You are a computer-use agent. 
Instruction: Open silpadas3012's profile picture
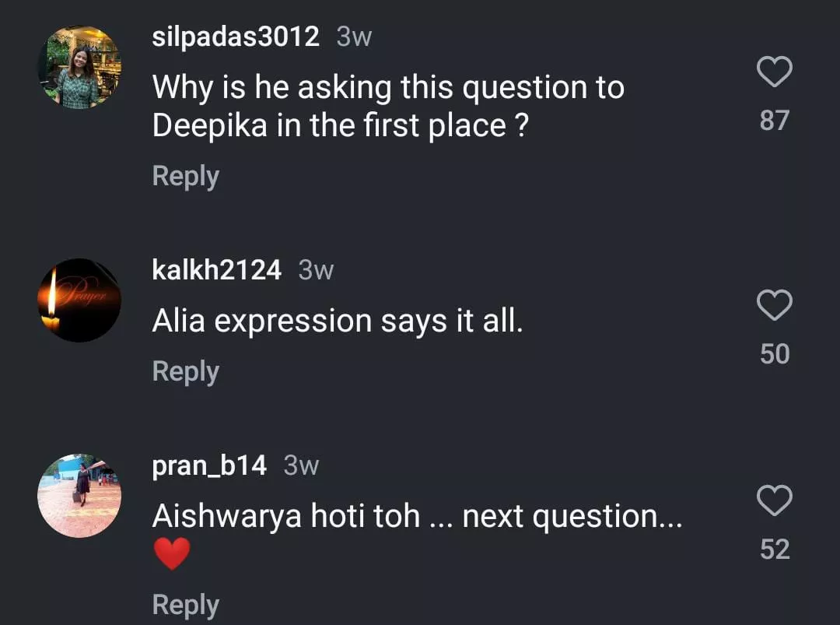point(79,67)
